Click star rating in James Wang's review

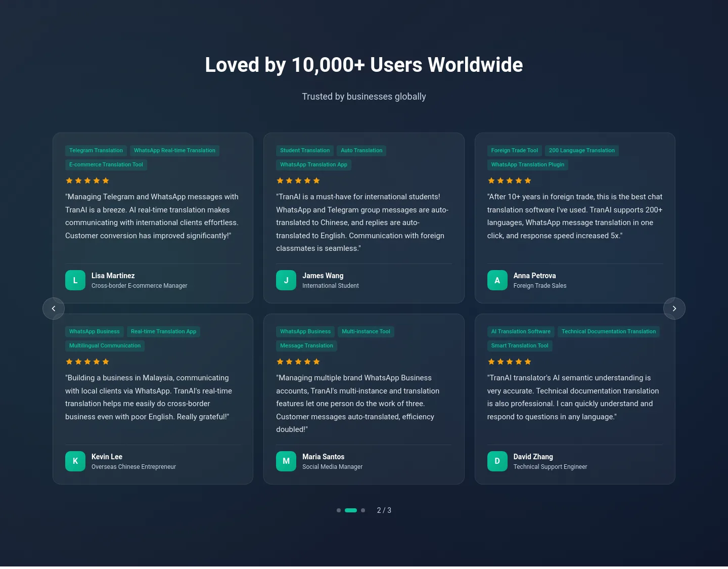298,181
